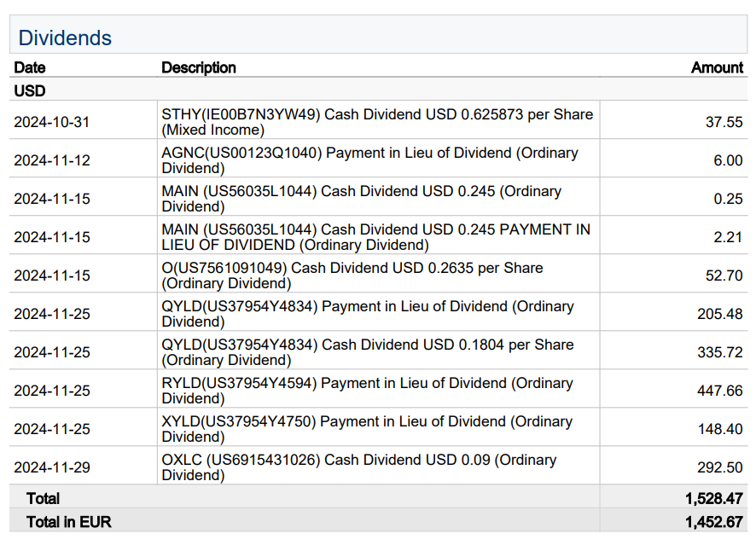Select the Amount column header
This screenshot has height=545, width=756.
pyautogui.click(x=717, y=67)
